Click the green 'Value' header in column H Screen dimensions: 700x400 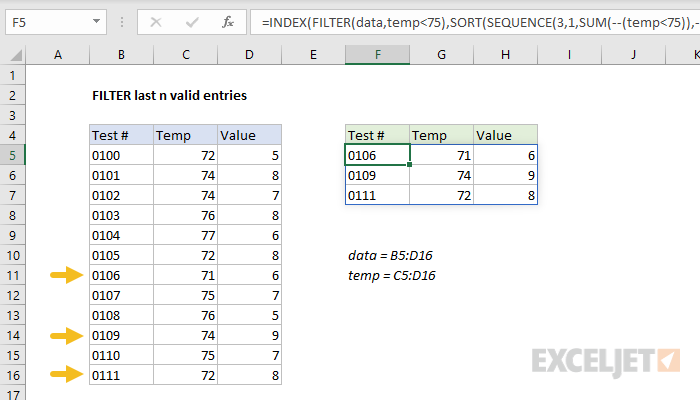(x=505, y=135)
